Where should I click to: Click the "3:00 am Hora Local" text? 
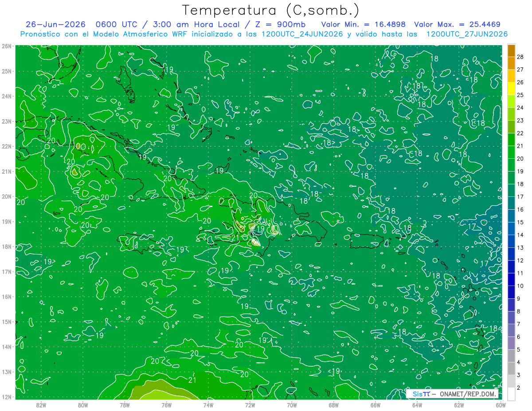[196, 24]
